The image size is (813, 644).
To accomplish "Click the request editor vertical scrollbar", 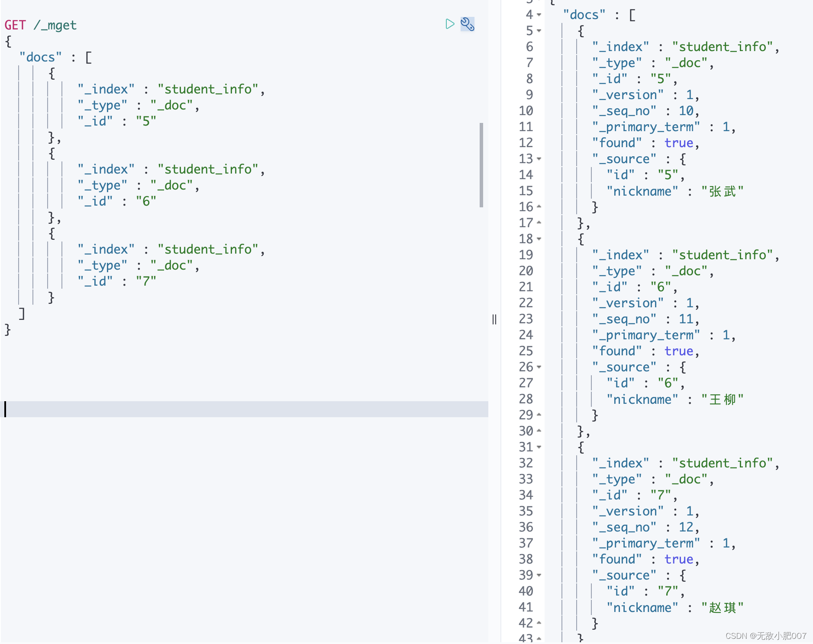I will click(481, 165).
